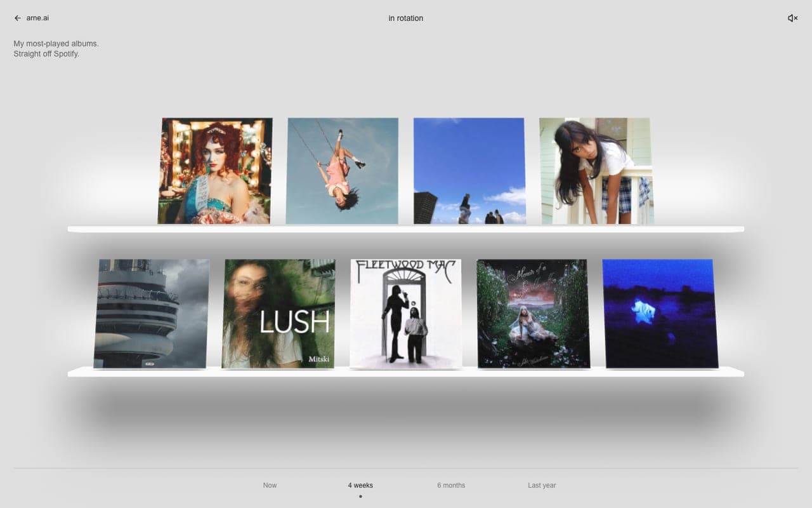Open the Fleetwood Mac album cover
812x508 pixels.
click(406, 314)
